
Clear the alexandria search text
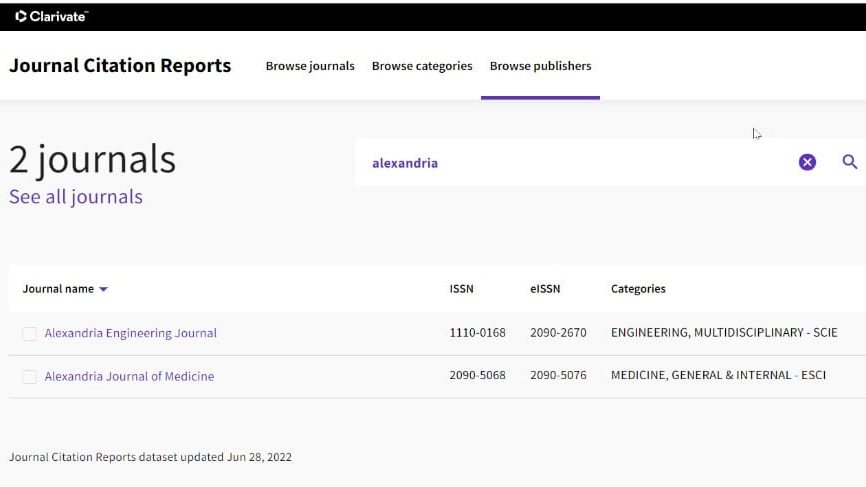(x=807, y=162)
